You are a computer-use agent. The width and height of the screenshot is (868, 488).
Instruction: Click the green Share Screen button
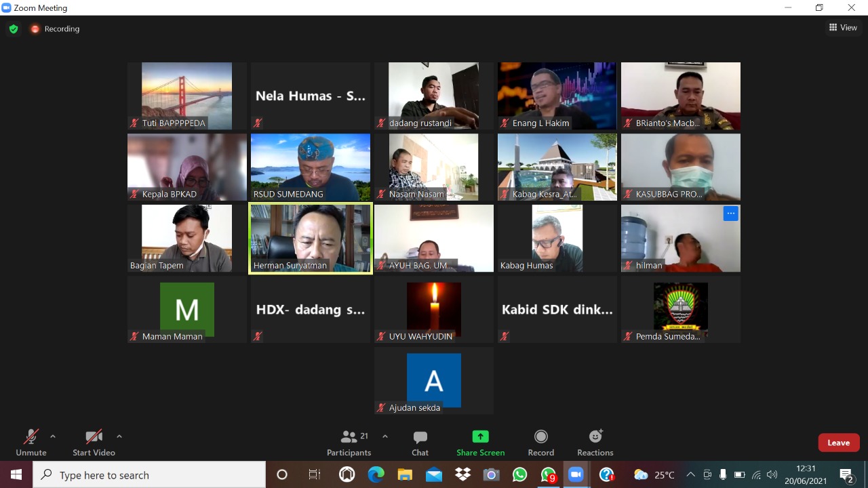(480, 443)
